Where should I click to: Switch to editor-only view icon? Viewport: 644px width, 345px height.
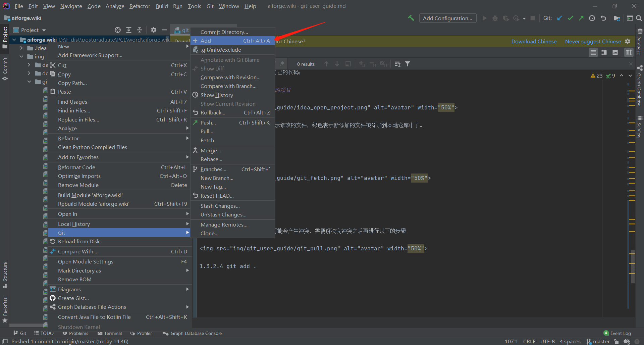click(593, 52)
